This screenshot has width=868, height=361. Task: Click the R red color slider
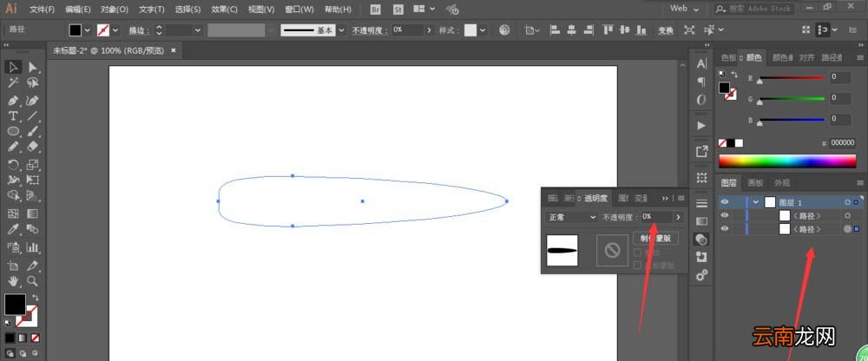coord(792,78)
